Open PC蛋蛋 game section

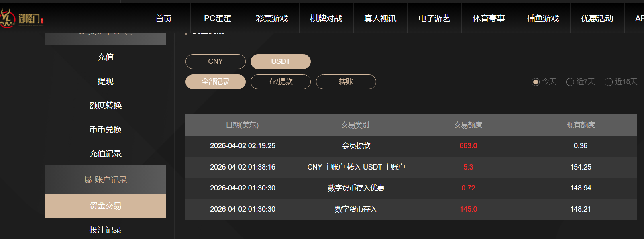(217, 18)
